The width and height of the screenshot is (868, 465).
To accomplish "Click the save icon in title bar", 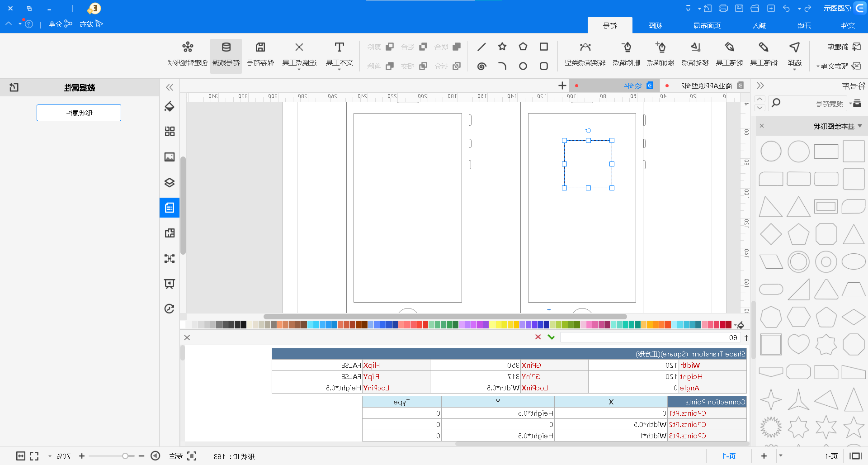I will pyautogui.click(x=739, y=8).
